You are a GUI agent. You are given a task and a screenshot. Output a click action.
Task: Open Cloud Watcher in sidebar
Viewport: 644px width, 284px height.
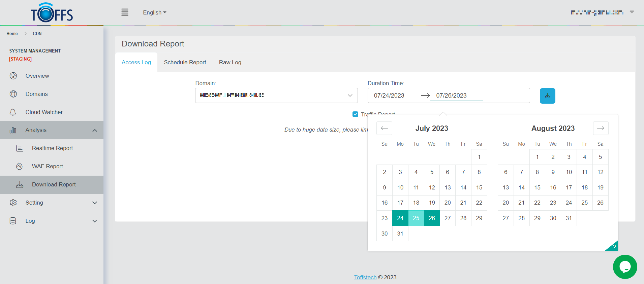[x=44, y=112]
